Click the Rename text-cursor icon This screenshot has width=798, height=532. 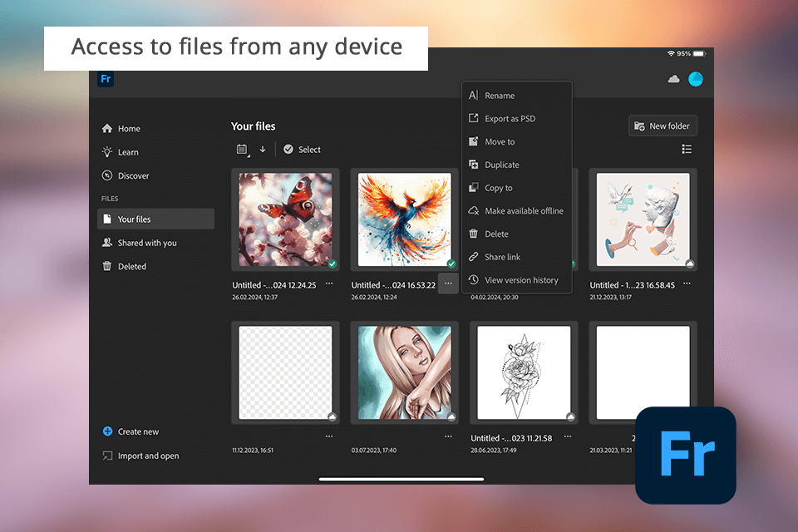473,96
